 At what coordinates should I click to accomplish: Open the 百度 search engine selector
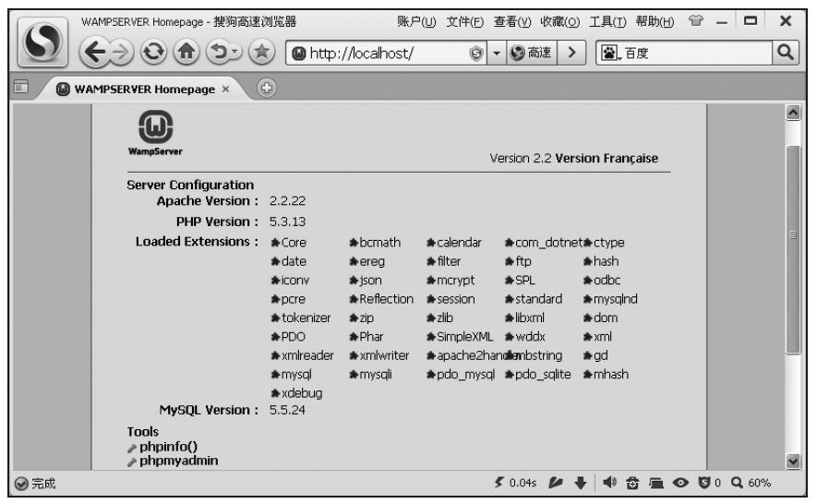point(611,54)
